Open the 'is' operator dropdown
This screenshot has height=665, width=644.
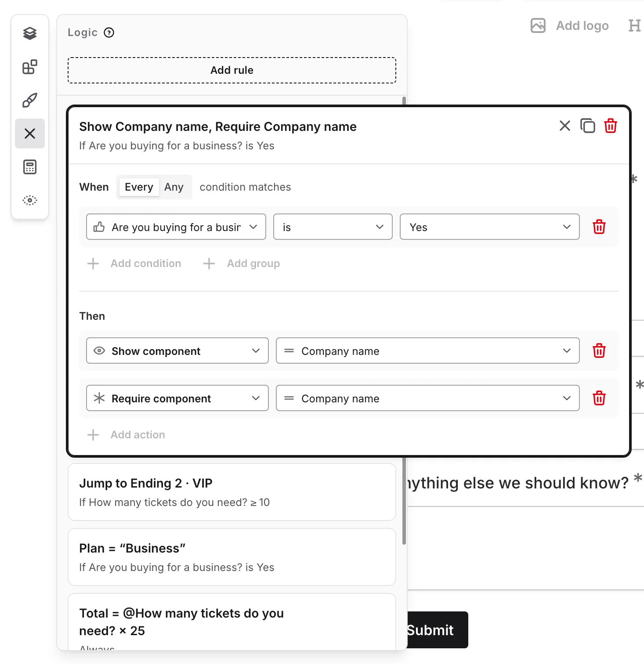pyautogui.click(x=333, y=227)
